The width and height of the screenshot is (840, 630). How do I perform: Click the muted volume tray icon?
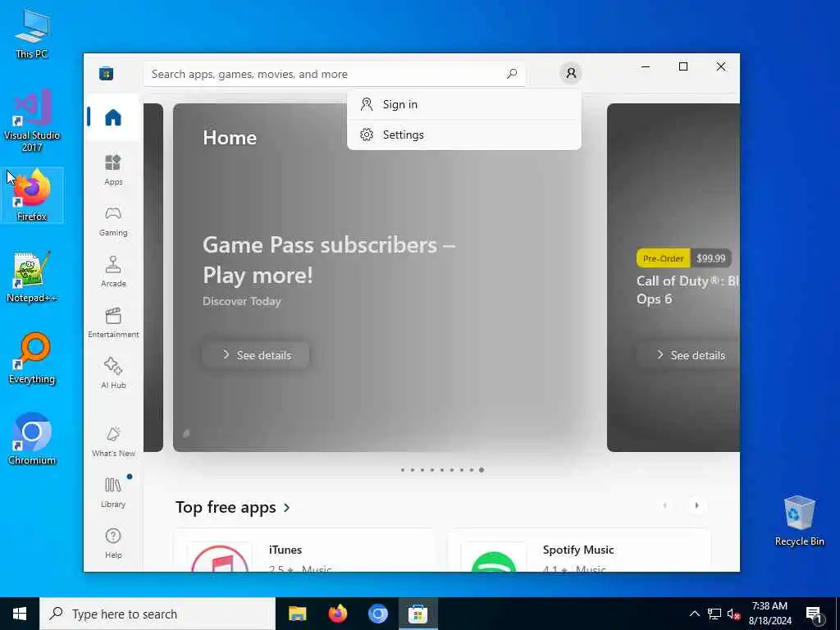[x=733, y=614]
